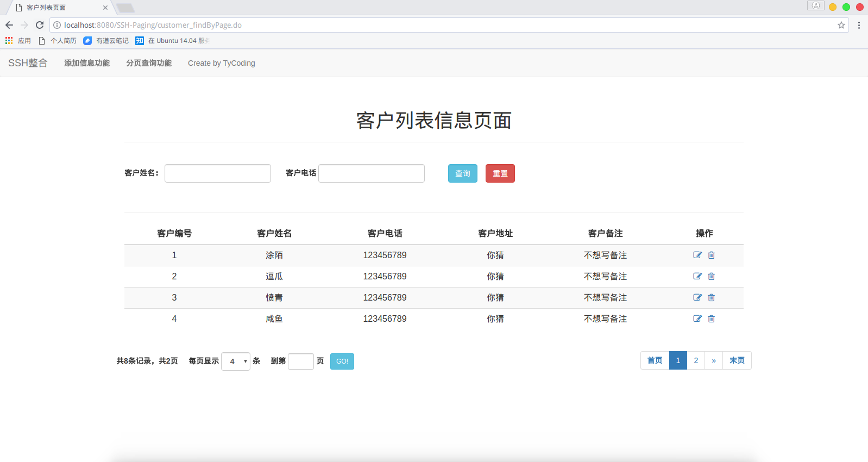The width and height of the screenshot is (868, 462).
Task: Click the 客户地址 column header
Action: pos(495,233)
